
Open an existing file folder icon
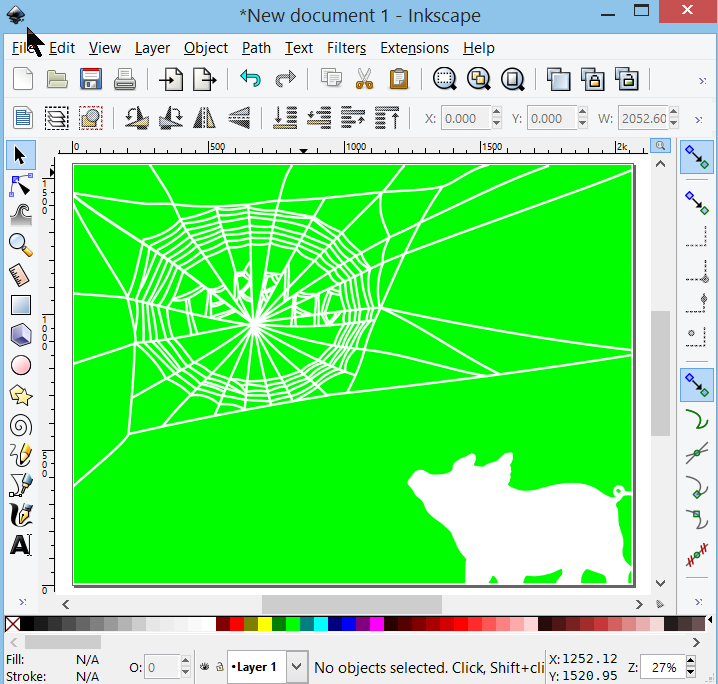[x=57, y=79]
